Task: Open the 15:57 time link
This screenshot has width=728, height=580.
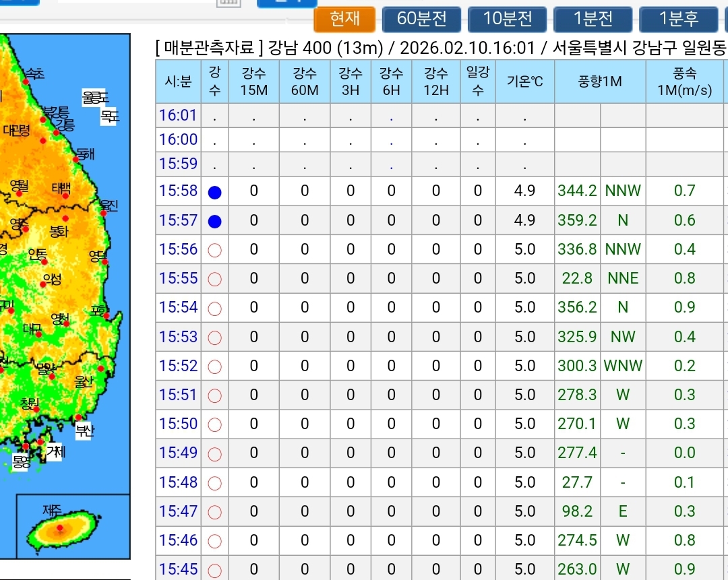Action: 178,220
